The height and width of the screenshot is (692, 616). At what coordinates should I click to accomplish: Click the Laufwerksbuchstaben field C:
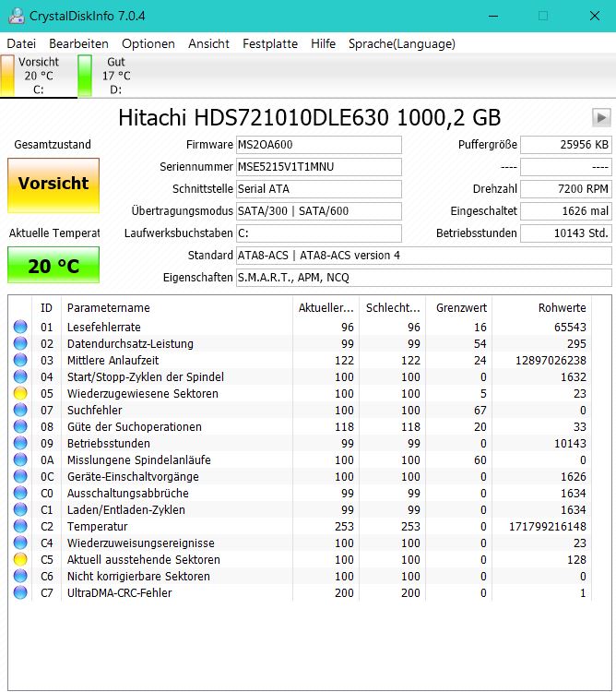[x=319, y=233]
